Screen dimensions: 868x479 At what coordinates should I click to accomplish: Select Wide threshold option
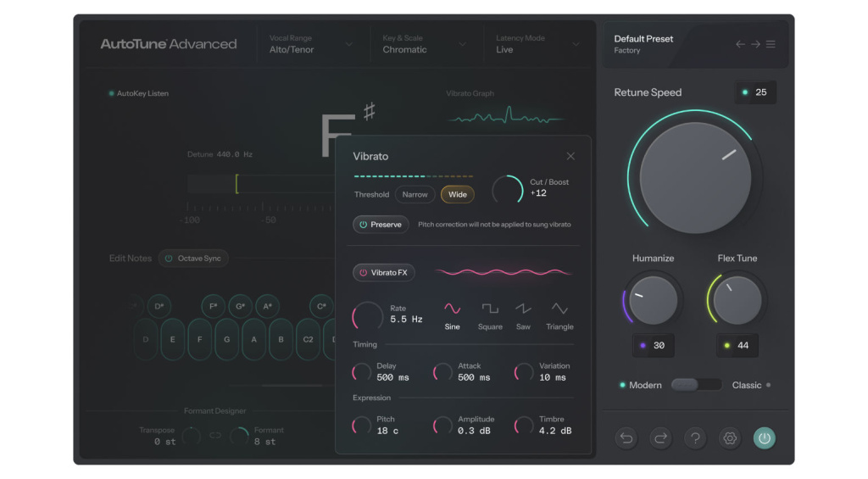click(x=457, y=194)
